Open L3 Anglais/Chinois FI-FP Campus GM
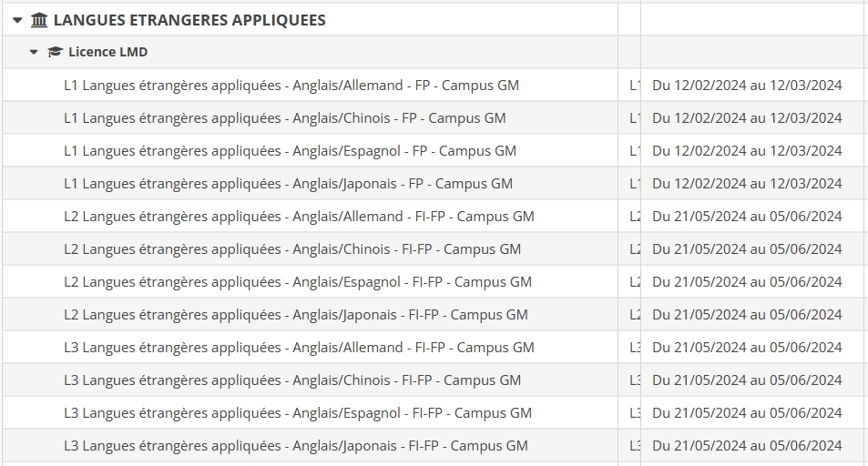This screenshot has width=868, height=466. point(292,380)
